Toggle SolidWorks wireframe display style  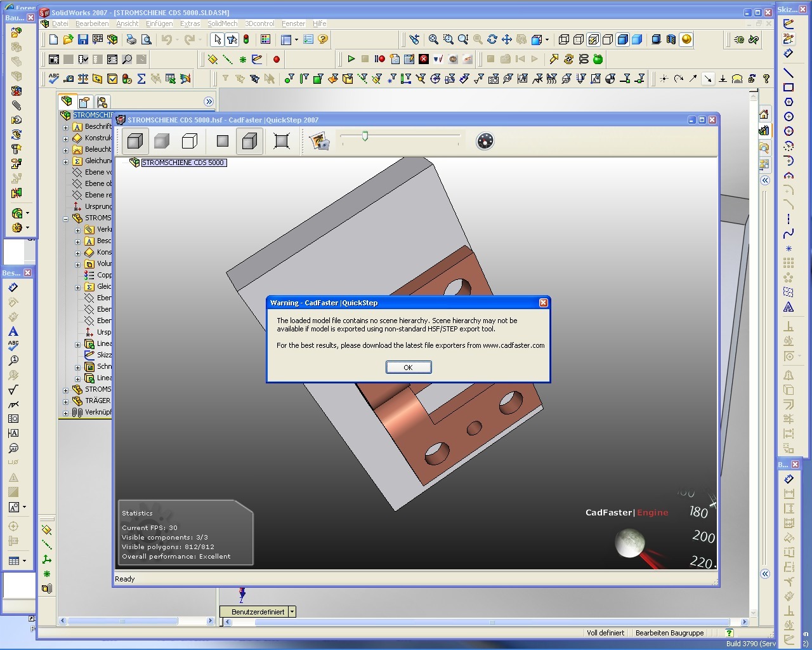(563, 39)
